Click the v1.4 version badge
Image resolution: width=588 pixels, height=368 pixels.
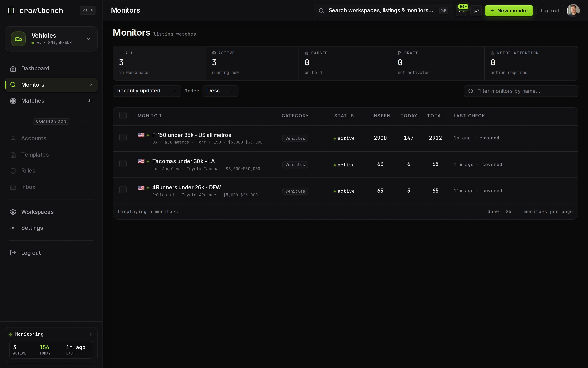[88, 10]
